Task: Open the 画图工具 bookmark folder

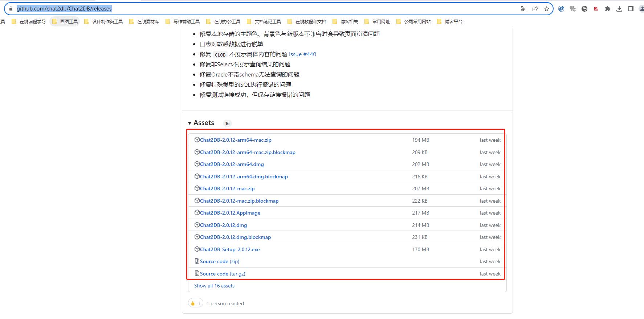Action: tap(65, 21)
